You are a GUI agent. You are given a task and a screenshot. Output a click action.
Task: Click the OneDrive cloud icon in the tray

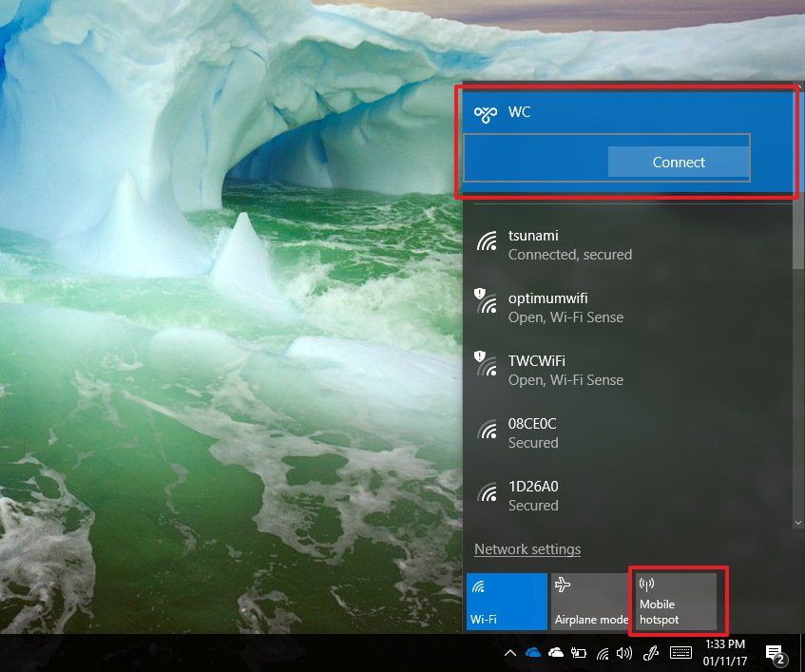click(x=533, y=653)
